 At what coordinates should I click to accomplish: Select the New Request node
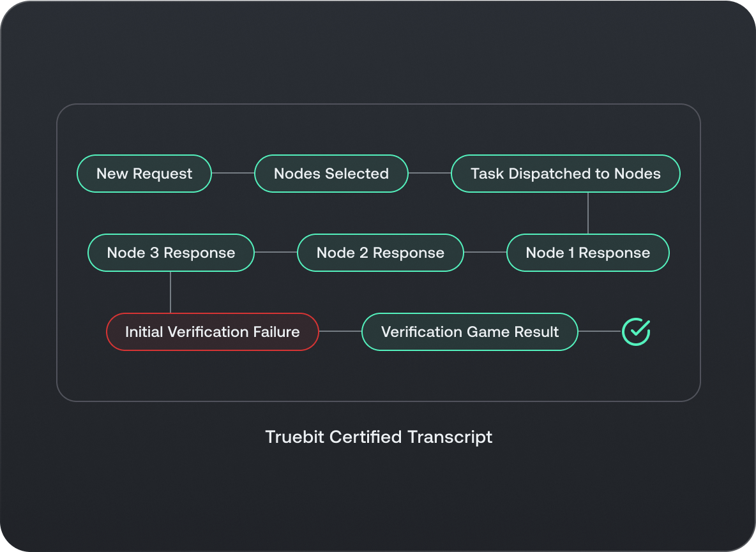tap(144, 174)
